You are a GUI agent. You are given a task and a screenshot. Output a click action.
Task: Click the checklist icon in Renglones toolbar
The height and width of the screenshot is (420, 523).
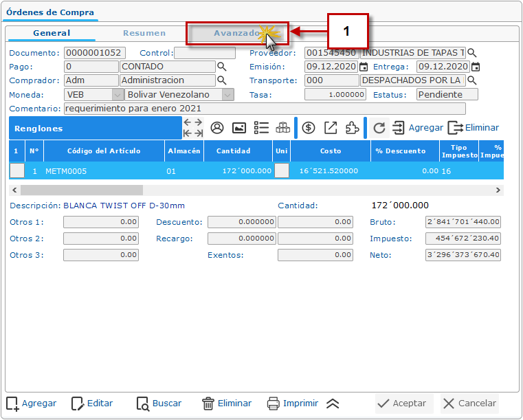(x=261, y=128)
